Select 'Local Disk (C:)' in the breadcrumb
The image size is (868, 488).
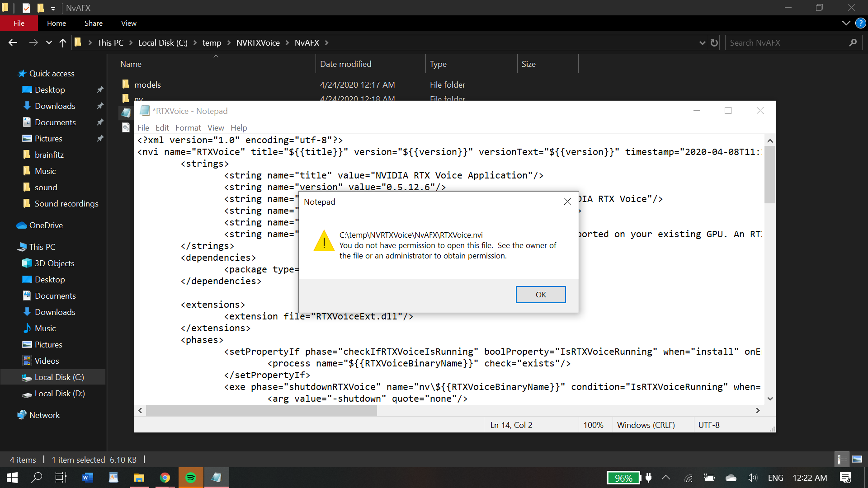(x=163, y=42)
